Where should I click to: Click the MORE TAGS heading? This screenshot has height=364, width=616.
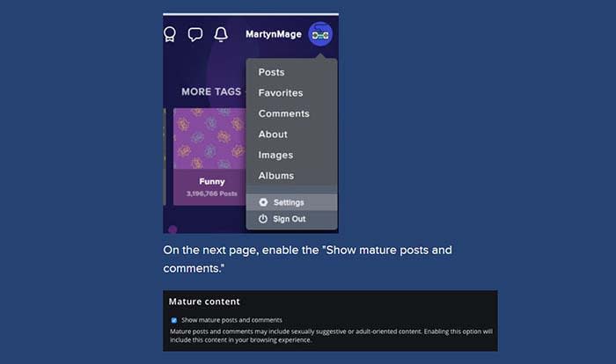(212, 91)
